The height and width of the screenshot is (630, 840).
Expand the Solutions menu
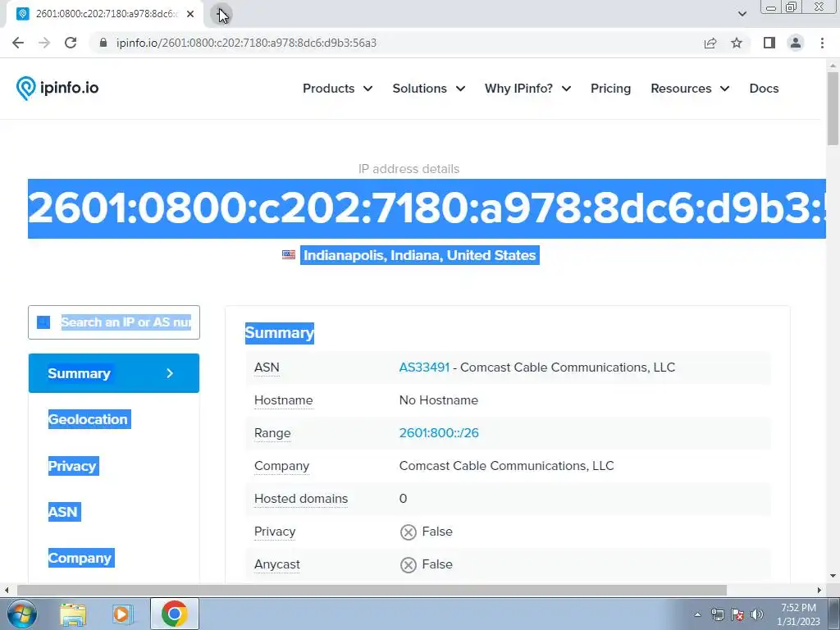pyautogui.click(x=428, y=89)
